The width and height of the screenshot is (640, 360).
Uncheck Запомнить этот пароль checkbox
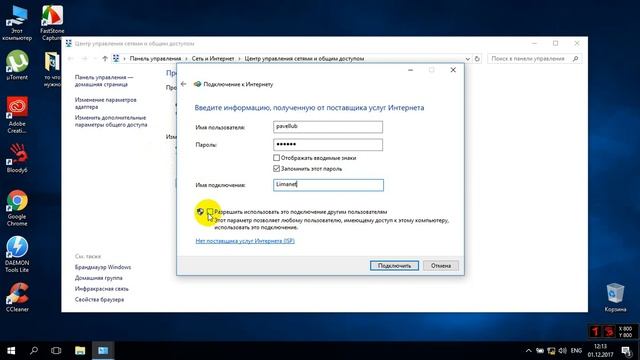(x=276, y=168)
